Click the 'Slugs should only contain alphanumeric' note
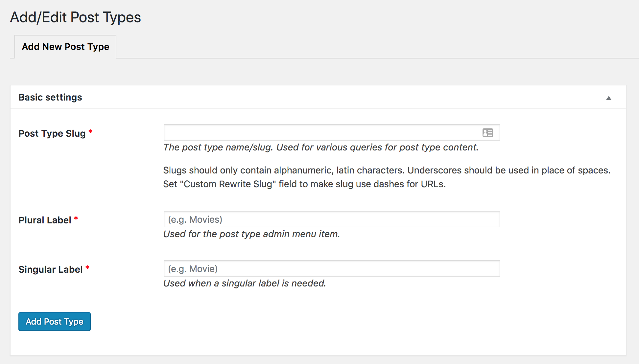The height and width of the screenshot is (364, 639). [x=386, y=171]
